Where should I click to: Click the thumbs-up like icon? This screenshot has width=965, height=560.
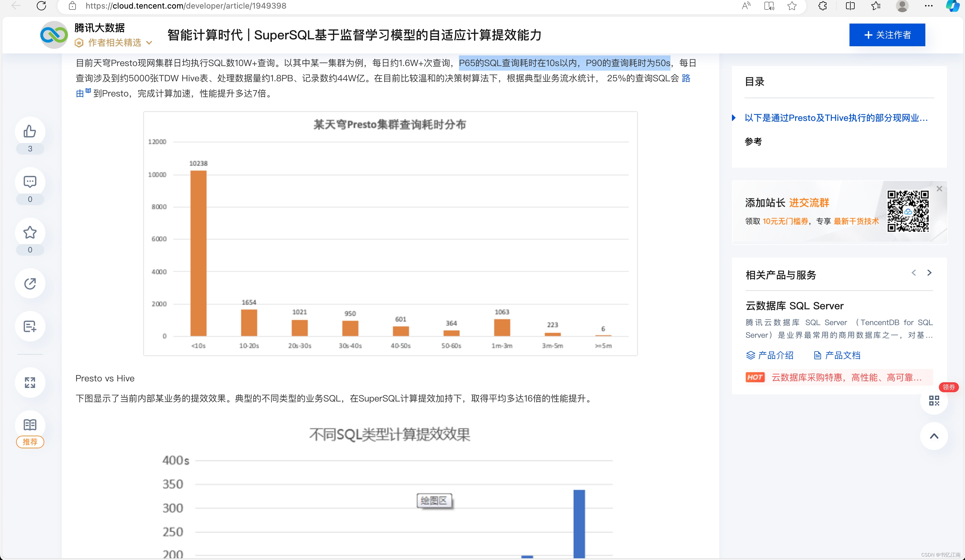pyautogui.click(x=30, y=131)
